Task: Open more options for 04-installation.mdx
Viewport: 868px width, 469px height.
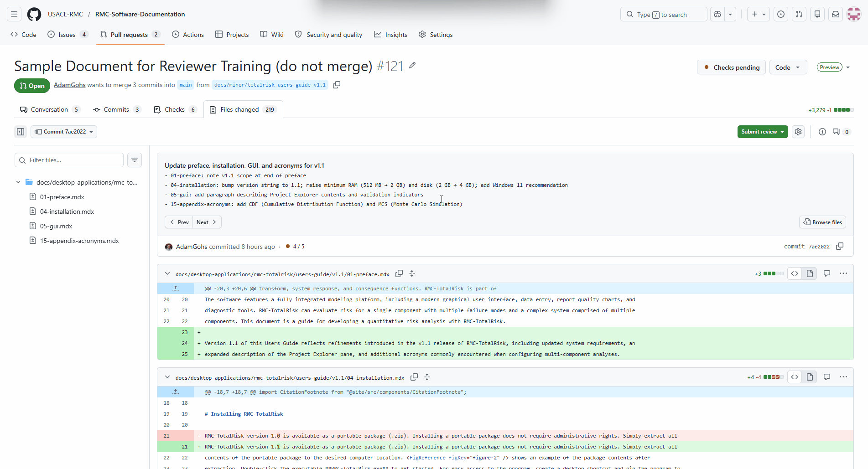Action: tap(843, 377)
